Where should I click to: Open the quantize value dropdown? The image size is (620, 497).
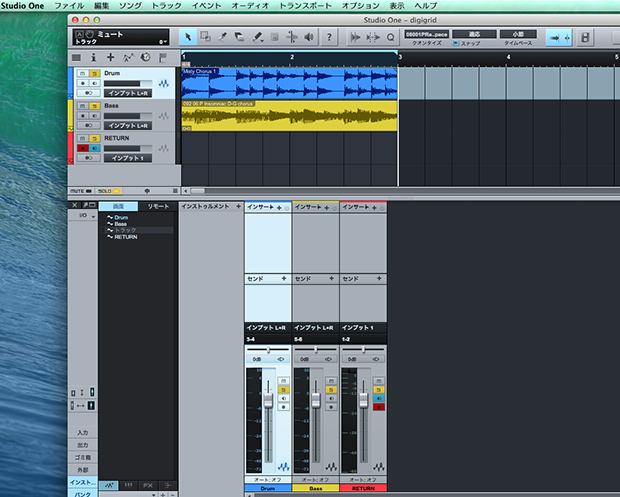click(427, 34)
